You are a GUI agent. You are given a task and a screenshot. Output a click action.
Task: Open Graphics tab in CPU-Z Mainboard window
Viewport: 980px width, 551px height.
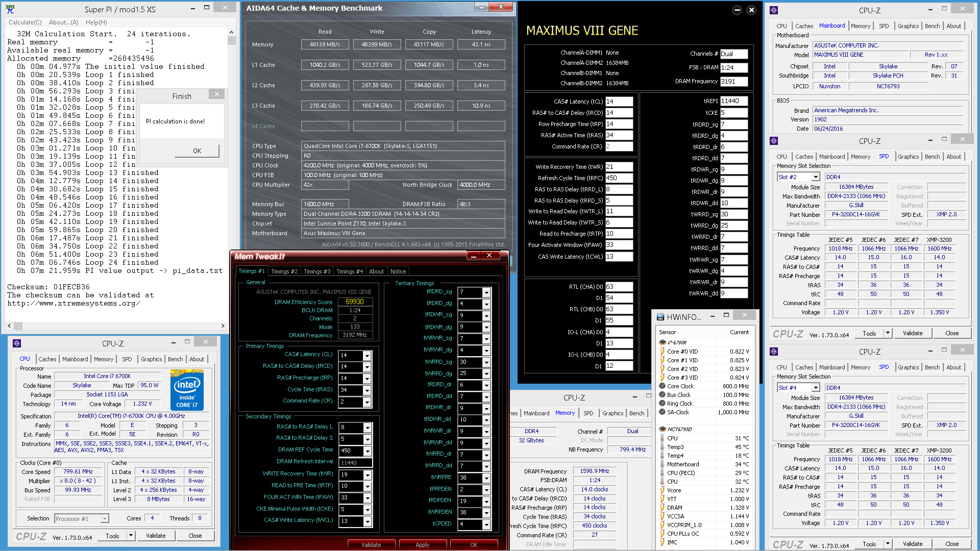tap(908, 26)
